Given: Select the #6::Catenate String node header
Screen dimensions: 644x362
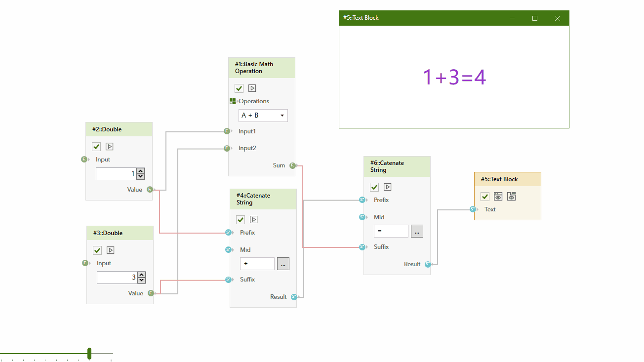Looking at the screenshot, I should pos(397,166).
